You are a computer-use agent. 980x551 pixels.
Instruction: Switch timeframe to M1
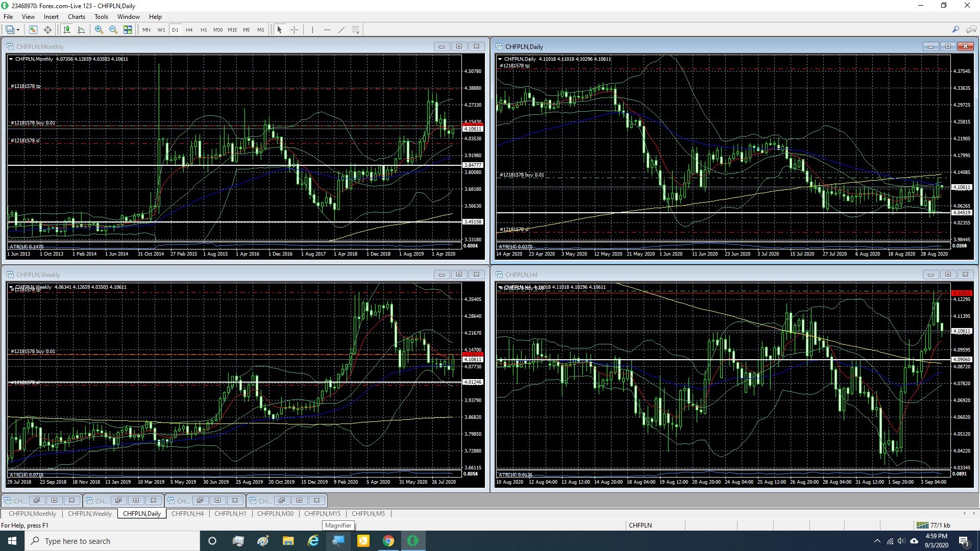point(261,30)
